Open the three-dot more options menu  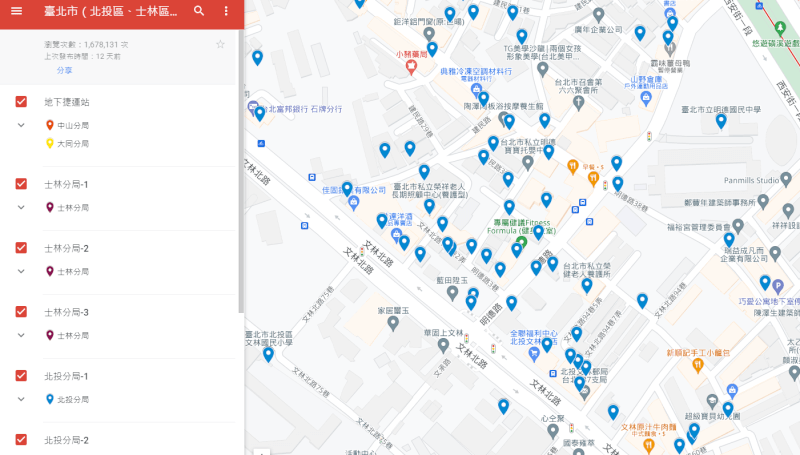point(226,11)
